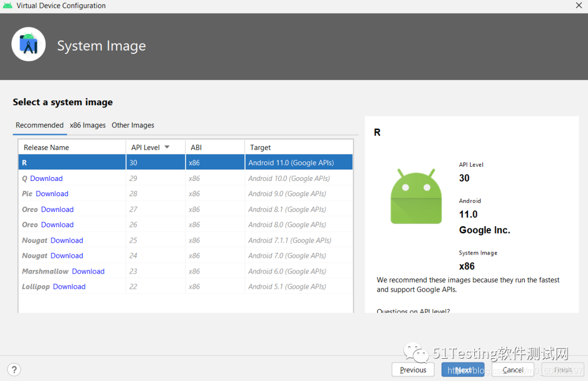Click the Marshmallow release name text
Screen dimensions: 588x381
45,271
